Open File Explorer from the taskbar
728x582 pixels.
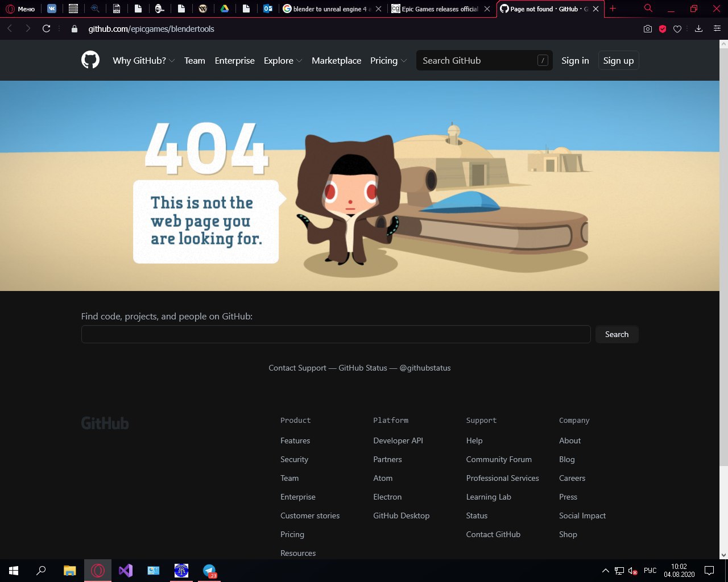(69, 571)
